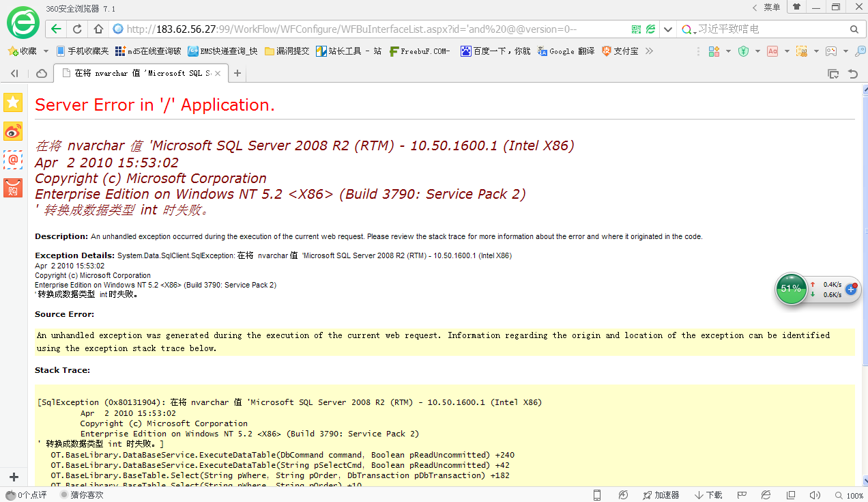This screenshot has height=502, width=868.
Task: Click the QR code icon in address bar
Action: [637, 29]
